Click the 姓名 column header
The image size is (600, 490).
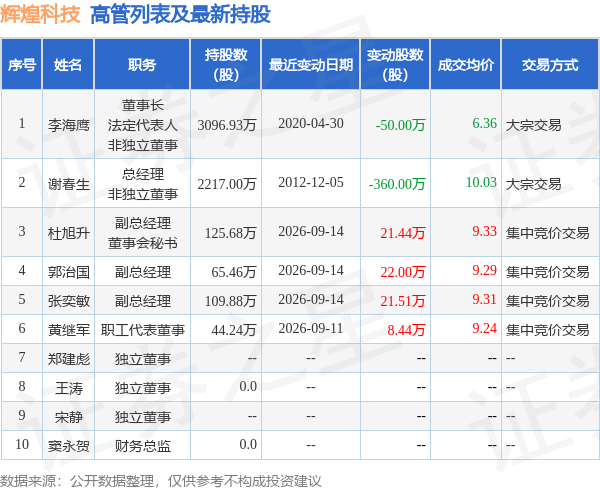pyautogui.click(x=68, y=64)
